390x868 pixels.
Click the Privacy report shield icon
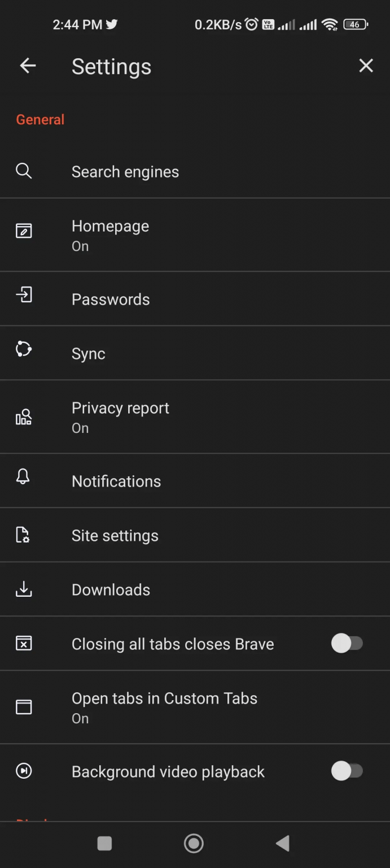(24, 417)
